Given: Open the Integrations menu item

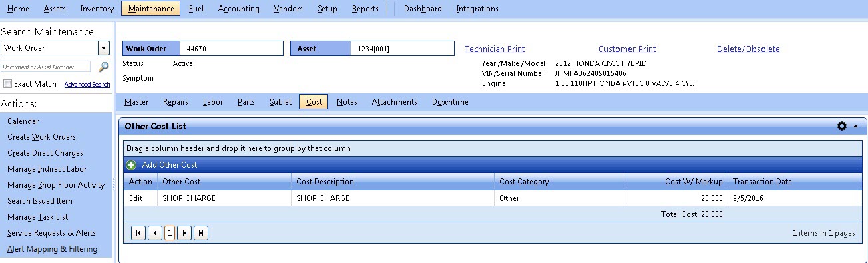Looking at the screenshot, I should [477, 9].
